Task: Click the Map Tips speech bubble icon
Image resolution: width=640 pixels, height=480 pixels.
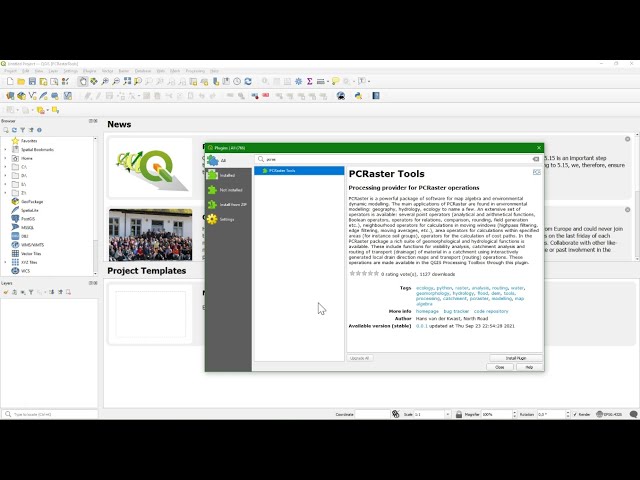Action: pyautogui.click(x=336, y=82)
